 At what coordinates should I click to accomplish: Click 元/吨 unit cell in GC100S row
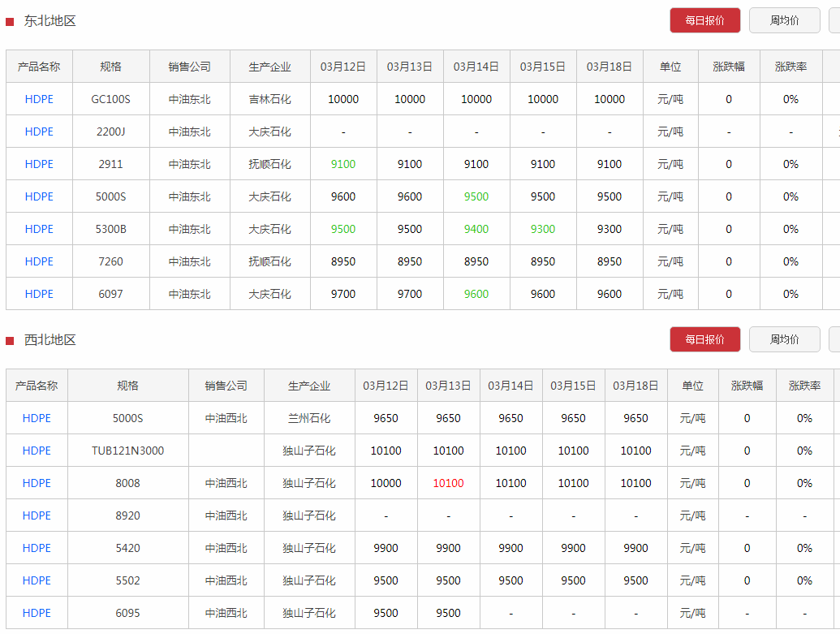coord(670,99)
